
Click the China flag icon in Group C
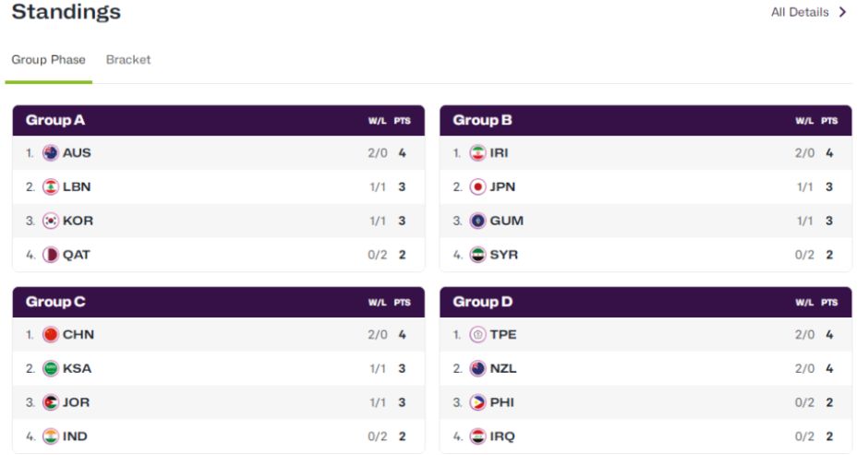tap(51, 335)
